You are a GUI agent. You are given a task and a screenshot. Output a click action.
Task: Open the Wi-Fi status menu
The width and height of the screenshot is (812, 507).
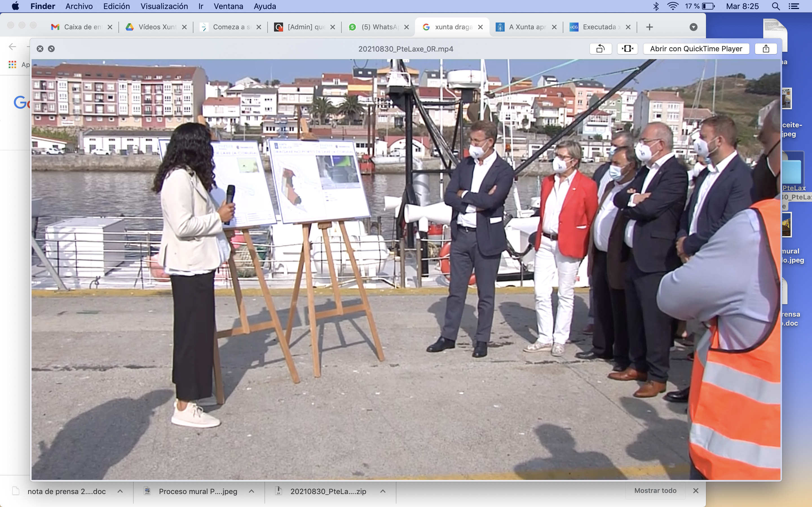tap(673, 6)
